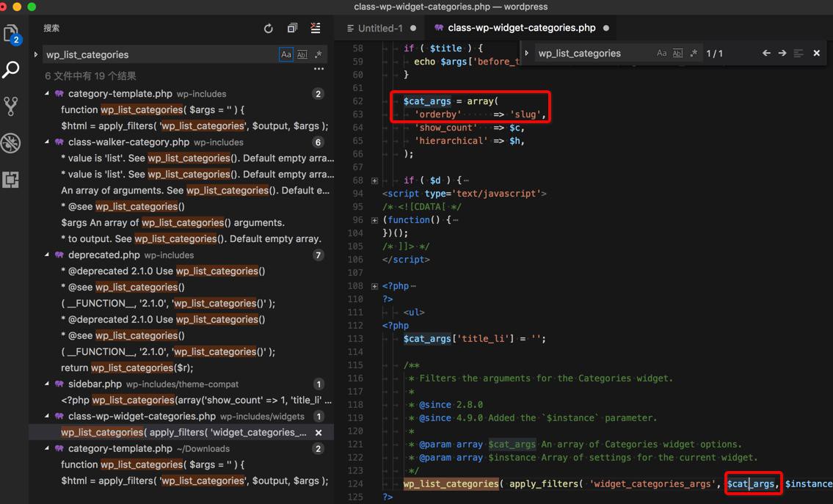Open the Extensions view in activity bar

[11, 180]
